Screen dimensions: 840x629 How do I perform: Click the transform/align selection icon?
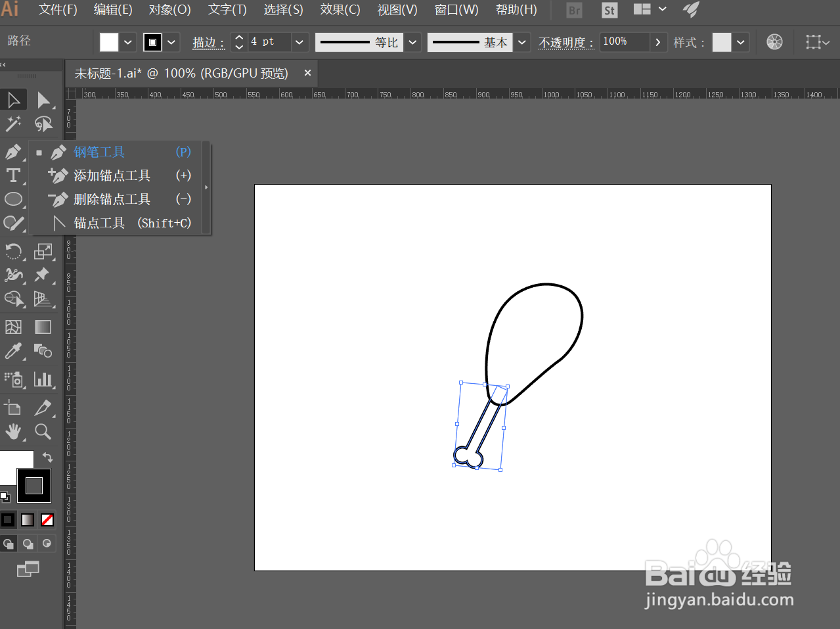[816, 42]
